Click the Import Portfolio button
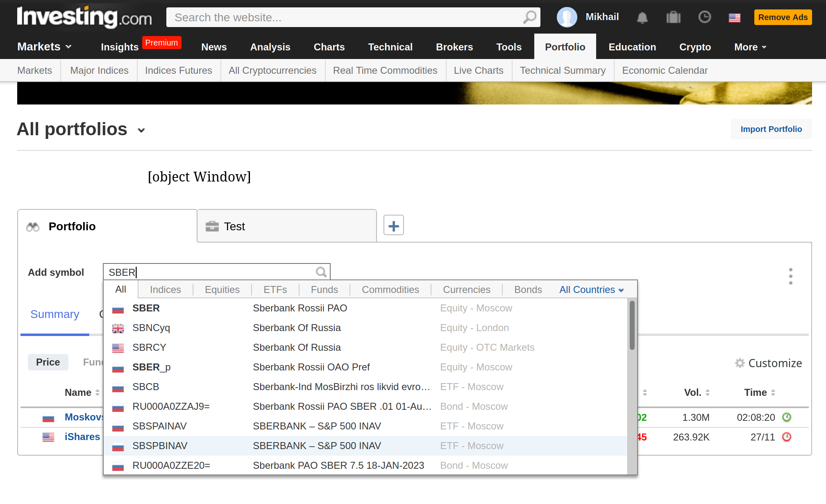The height and width of the screenshot is (504, 826). (771, 129)
